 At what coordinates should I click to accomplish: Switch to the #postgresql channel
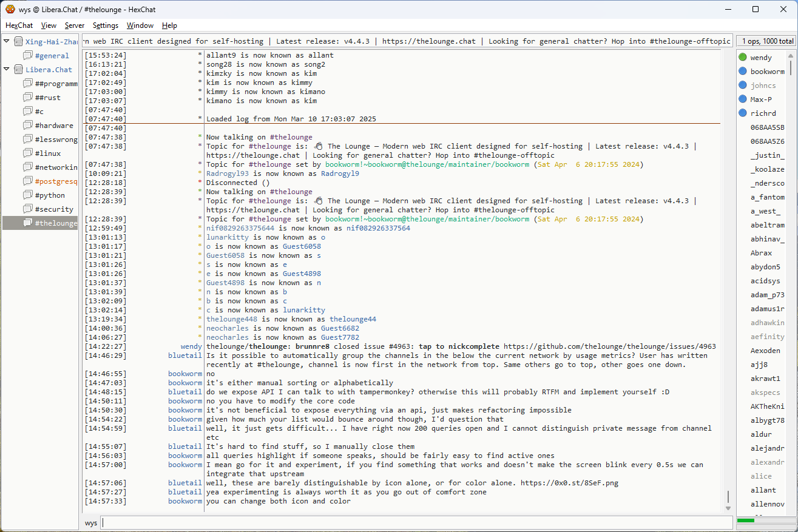tap(56, 181)
